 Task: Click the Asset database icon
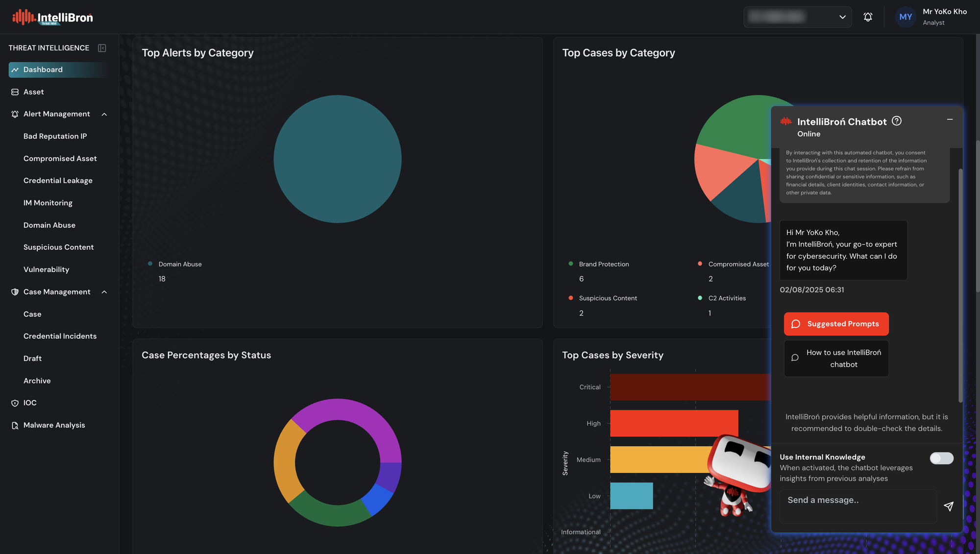point(15,92)
